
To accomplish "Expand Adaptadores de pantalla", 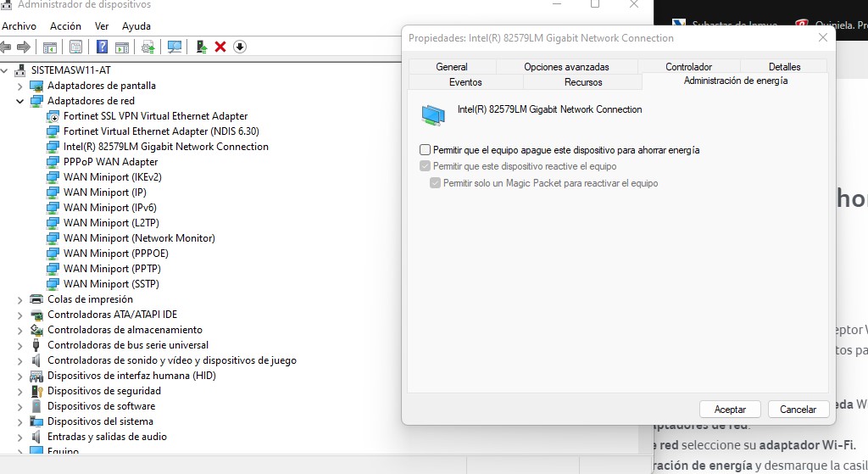I will pos(20,86).
